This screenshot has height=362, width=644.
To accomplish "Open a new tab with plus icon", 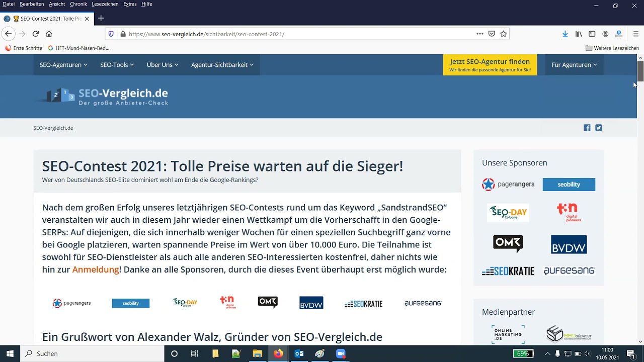I will coord(101,19).
